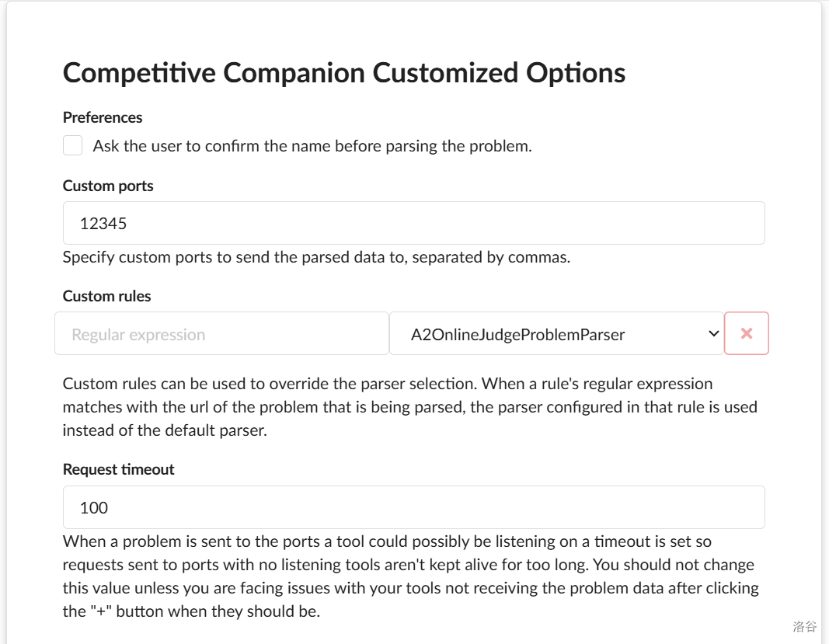Click the line "instead of the default parser."
Viewport: 829px width, 644px height.
click(x=165, y=430)
